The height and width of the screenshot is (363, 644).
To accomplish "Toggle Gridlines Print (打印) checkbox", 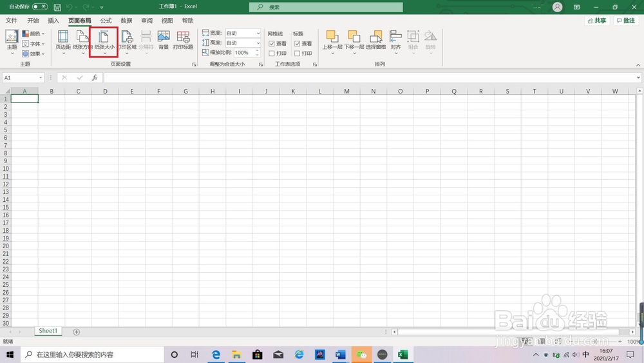I will [x=272, y=54].
